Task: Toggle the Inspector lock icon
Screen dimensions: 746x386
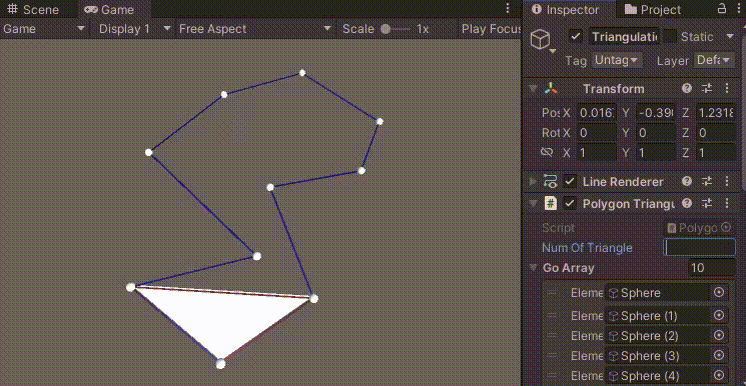Action: pyautogui.click(x=722, y=9)
